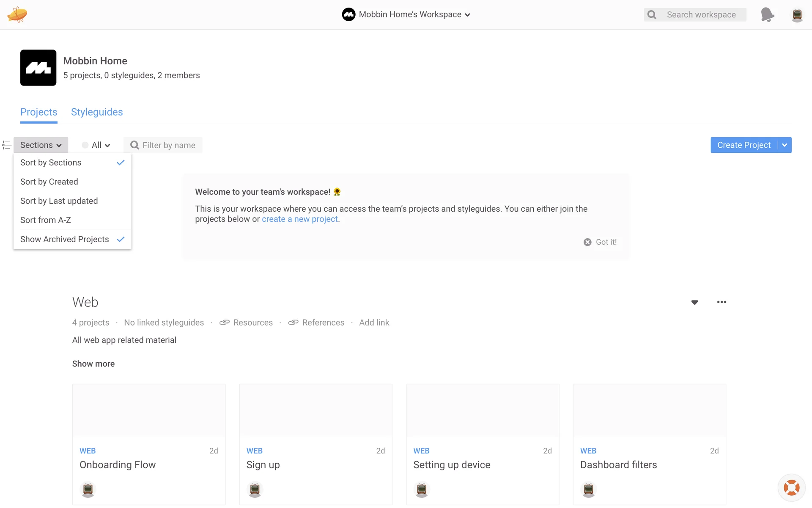
Task: Click the Mobbin Home workspace logo
Action: point(38,68)
